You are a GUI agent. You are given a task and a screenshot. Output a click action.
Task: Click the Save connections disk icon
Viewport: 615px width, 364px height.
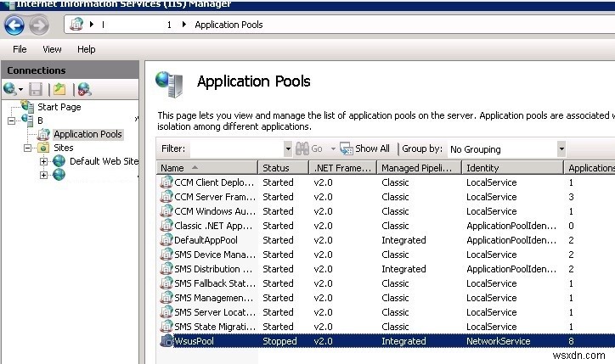point(36,89)
